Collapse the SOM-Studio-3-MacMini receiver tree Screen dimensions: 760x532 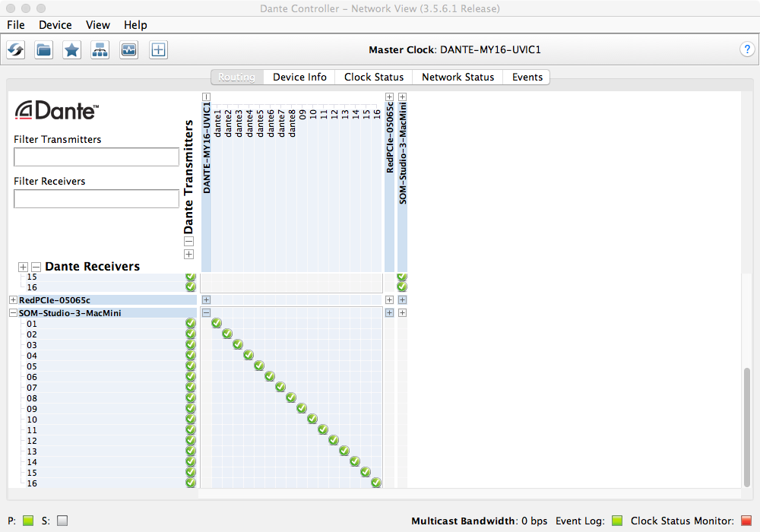[14, 313]
